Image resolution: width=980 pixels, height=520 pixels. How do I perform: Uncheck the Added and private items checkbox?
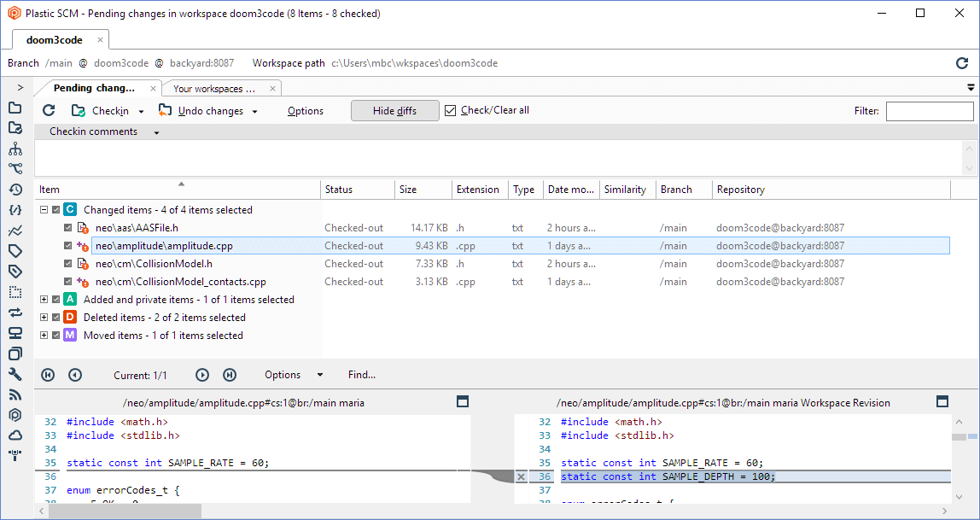click(56, 300)
